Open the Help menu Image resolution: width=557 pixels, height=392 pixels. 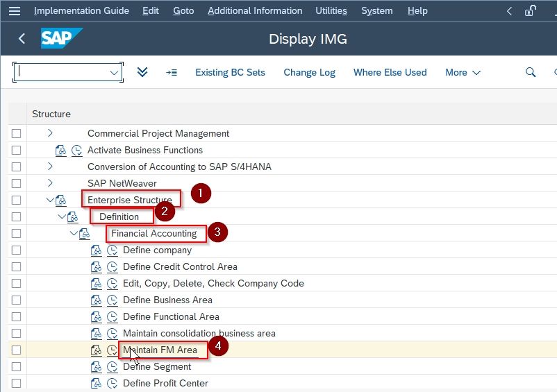417,11
